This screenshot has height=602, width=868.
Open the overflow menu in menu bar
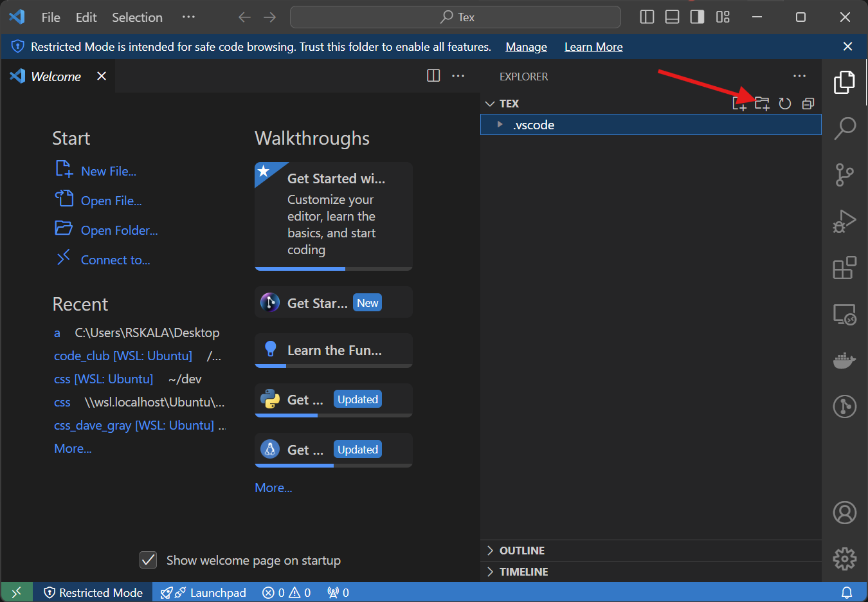(188, 17)
